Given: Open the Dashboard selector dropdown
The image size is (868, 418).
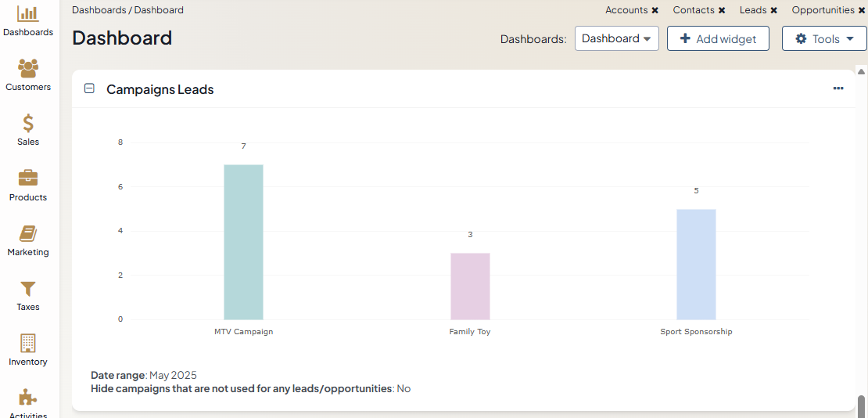Looking at the screenshot, I should pyautogui.click(x=616, y=38).
